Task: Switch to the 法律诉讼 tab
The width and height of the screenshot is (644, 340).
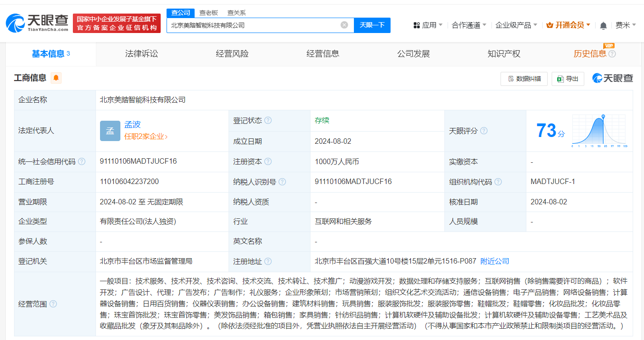Action: coord(141,53)
